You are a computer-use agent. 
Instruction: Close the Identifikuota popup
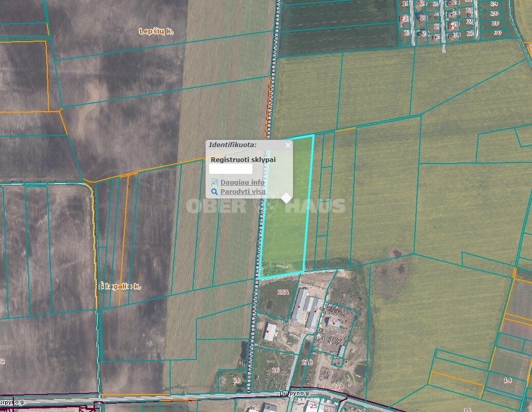pyautogui.click(x=288, y=146)
